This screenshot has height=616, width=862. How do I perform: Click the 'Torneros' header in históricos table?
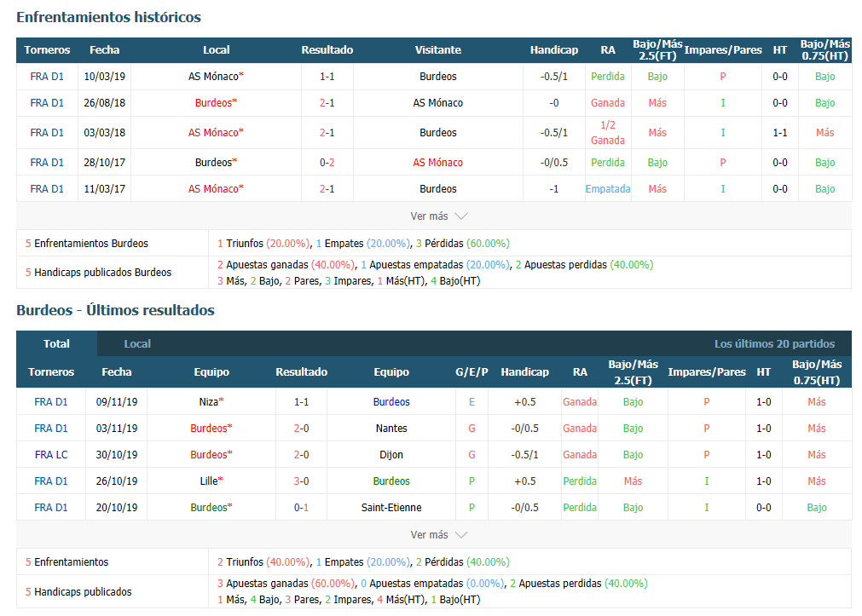pyautogui.click(x=47, y=50)
